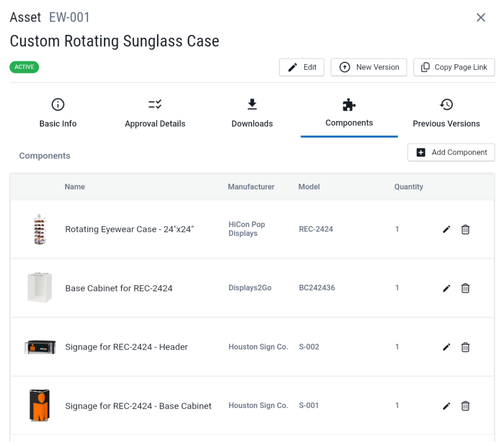Close the asset panel with X
Image resolution: width=504 pixels, height=442 pixels.
click(481, 18)
